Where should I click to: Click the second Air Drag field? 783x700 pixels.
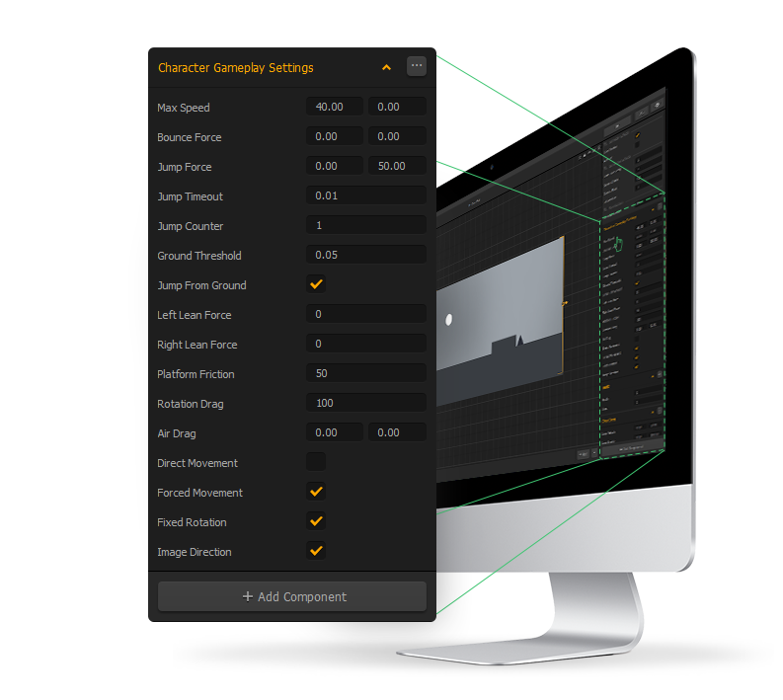pos(398,432)
